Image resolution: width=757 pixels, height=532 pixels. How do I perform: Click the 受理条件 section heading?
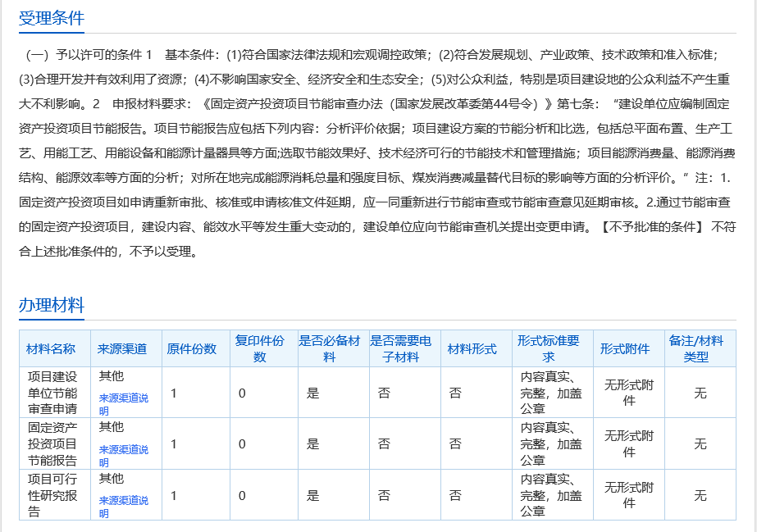(51, 19)
